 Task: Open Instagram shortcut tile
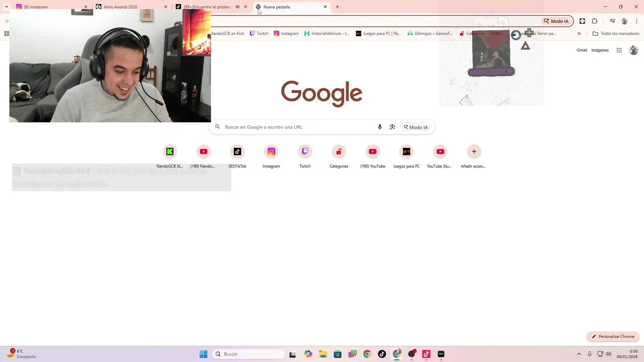coord(271,156)
